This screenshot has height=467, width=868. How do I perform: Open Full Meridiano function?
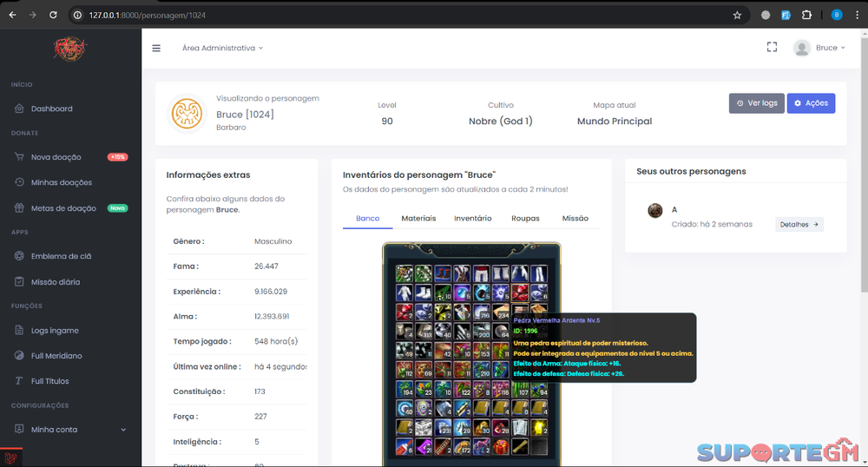pos(56,356)
